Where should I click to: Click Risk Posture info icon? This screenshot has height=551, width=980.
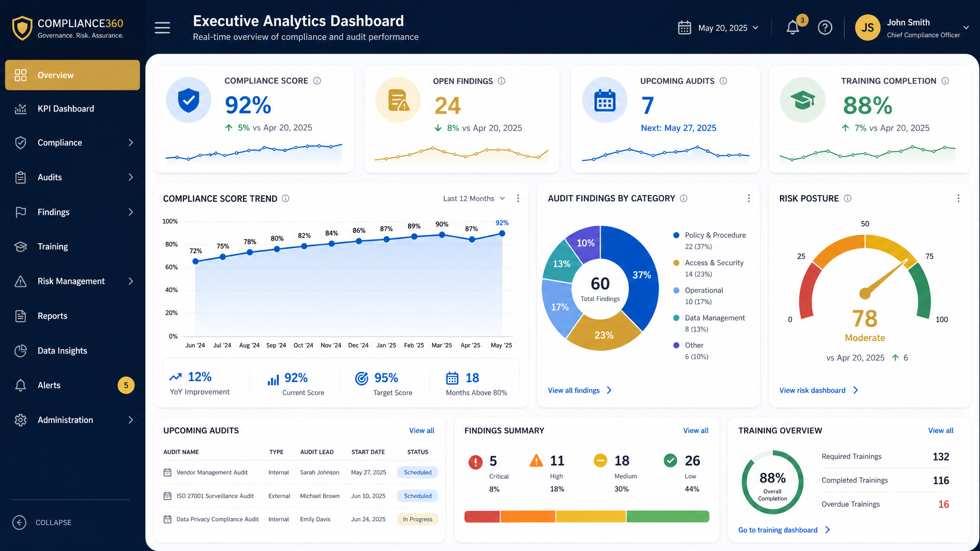tap(847, 198)
